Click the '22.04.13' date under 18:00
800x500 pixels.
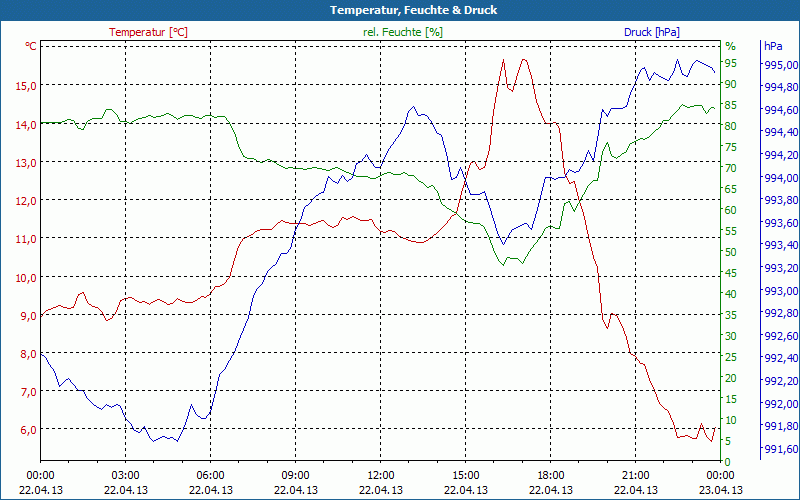[551, 490]
